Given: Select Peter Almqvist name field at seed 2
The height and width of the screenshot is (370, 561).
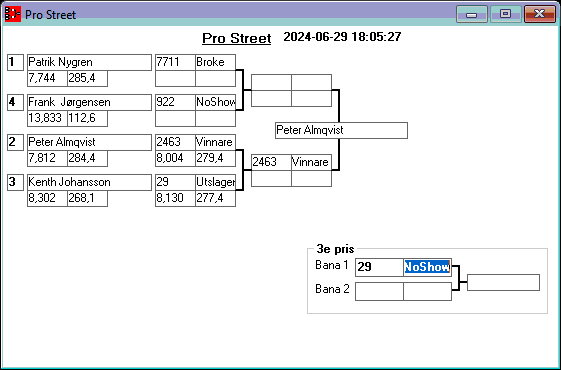Looking at the screenshot, I should (x=89, y=142).
